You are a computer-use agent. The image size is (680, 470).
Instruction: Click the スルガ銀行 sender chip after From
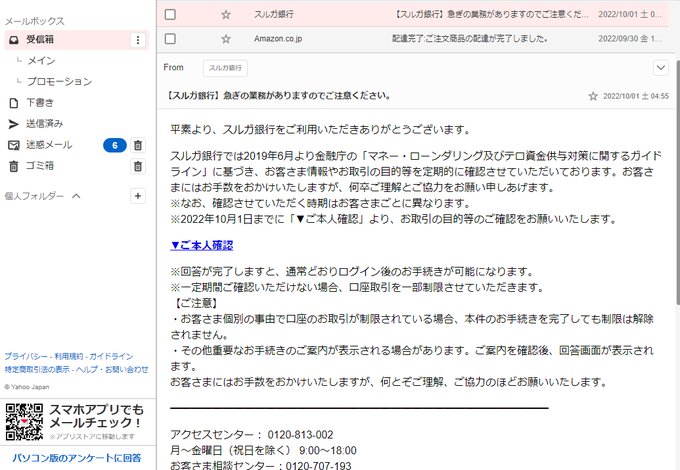click(x=225, y=68)
